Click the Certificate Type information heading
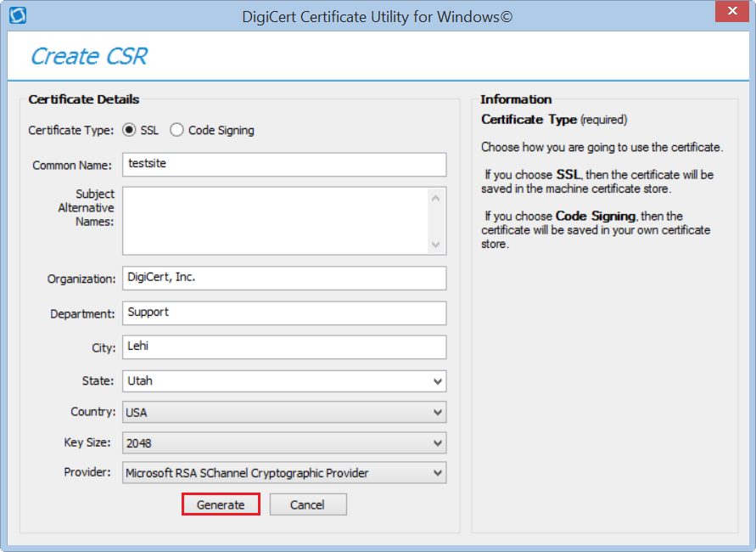This screenshot has height=552, width=756. (x=529, y=120)
